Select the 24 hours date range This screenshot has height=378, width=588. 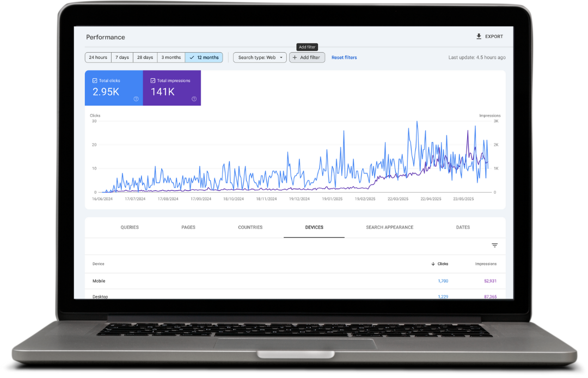click(x=98, y=58)
